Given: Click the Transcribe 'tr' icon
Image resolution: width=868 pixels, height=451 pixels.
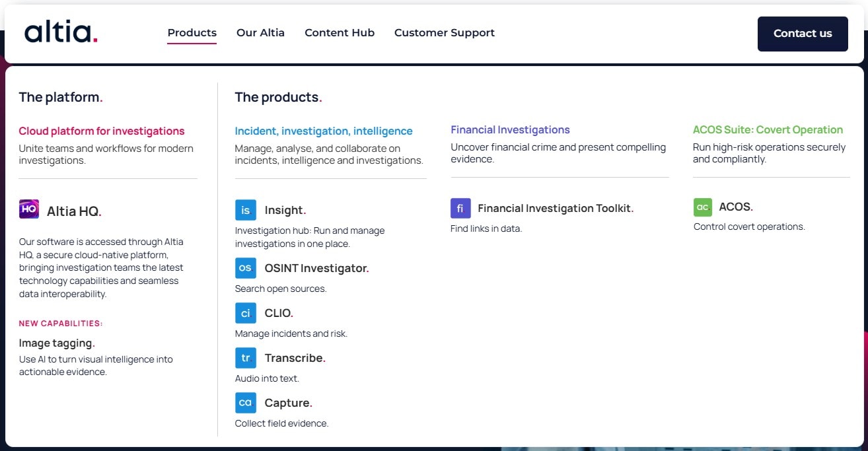Looking at the screenshot, I should [246, 358].
